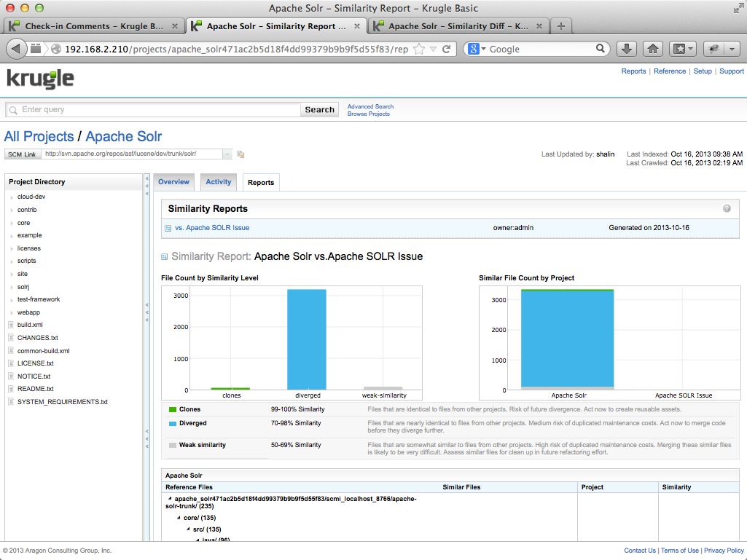Switch to Check-in Comments browser tab

click(94, 26)
